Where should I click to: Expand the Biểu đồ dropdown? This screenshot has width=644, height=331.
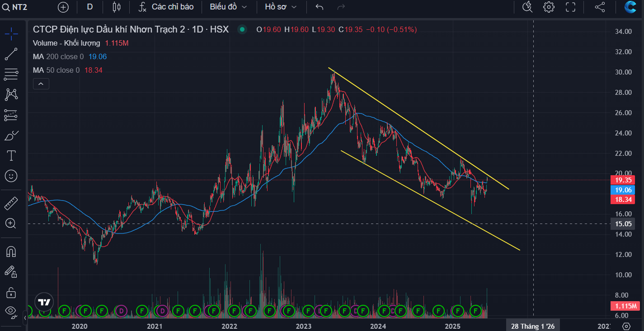pyautogui.click(x=228, y=7)
